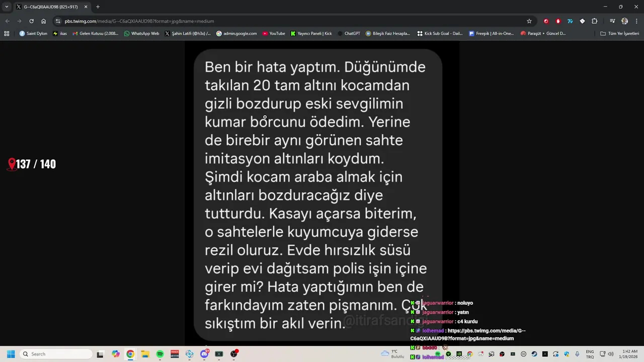Click the pbs.twimg.com link in chat overlay

(468, 334)
